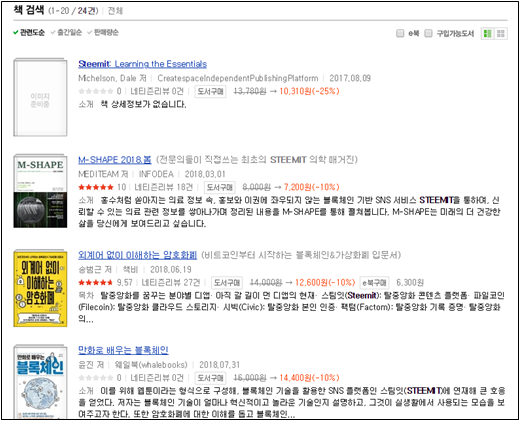Screen dimensions: 519x424
Task: Click author Michelson, Dale 저
Action: pyautogui.click(x=112, y=78)
